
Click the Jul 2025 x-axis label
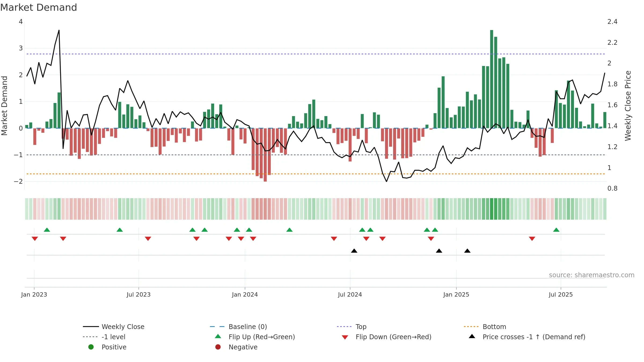[561, 295]
